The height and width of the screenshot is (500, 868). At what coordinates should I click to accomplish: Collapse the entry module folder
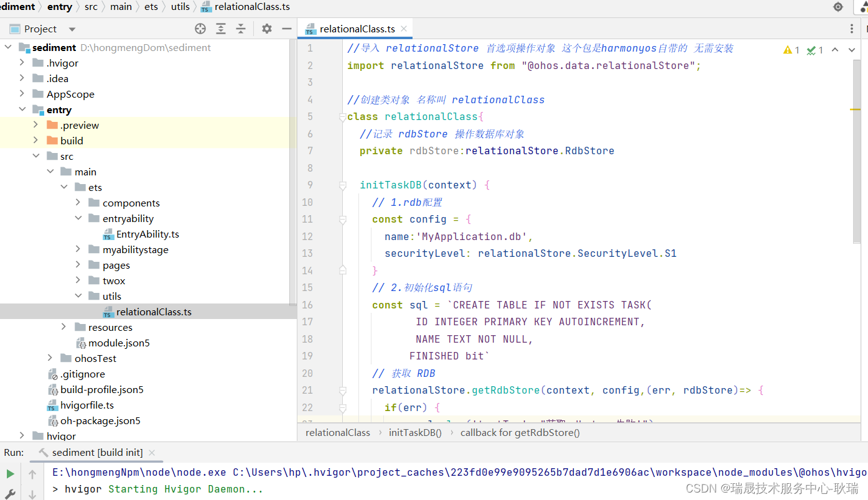tap(22, 109)
